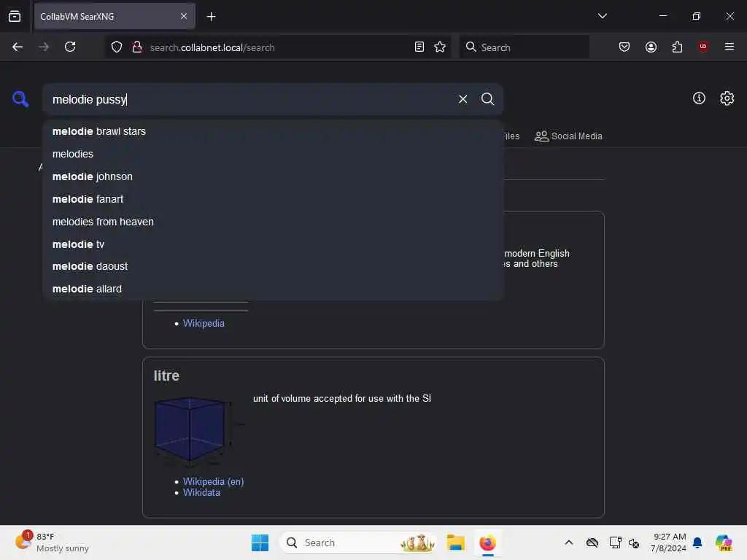View site security lock information
The image size is (747, 560).
137,47
